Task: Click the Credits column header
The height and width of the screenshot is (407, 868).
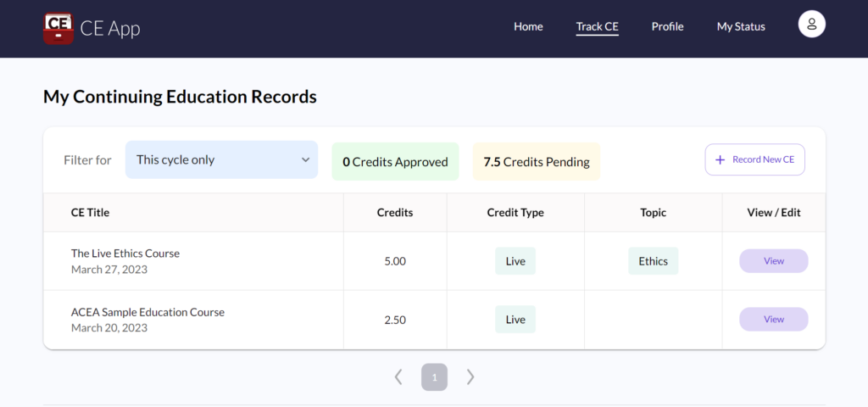Action: tap(395, 213)
